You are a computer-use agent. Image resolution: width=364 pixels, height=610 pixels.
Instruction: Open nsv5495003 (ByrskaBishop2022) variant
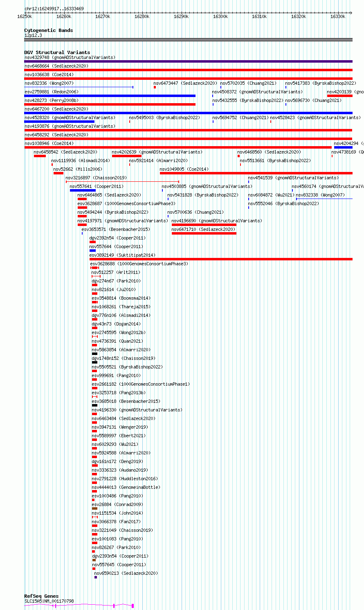coord(164,117)
